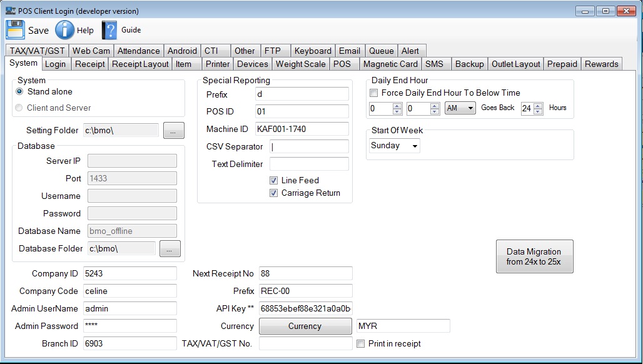Click the Save label in toolbar
The width and height of the screenshot is (643, 364).
point(38,30)
